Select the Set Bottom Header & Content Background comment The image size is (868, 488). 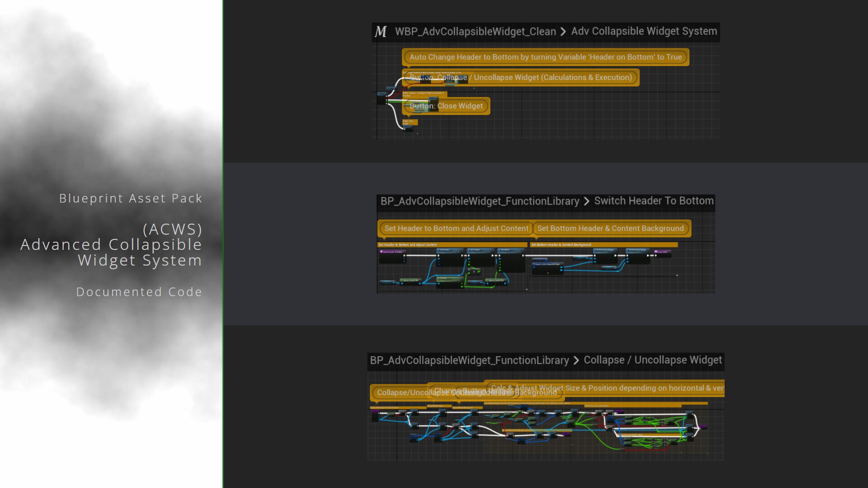coord(611,229)
